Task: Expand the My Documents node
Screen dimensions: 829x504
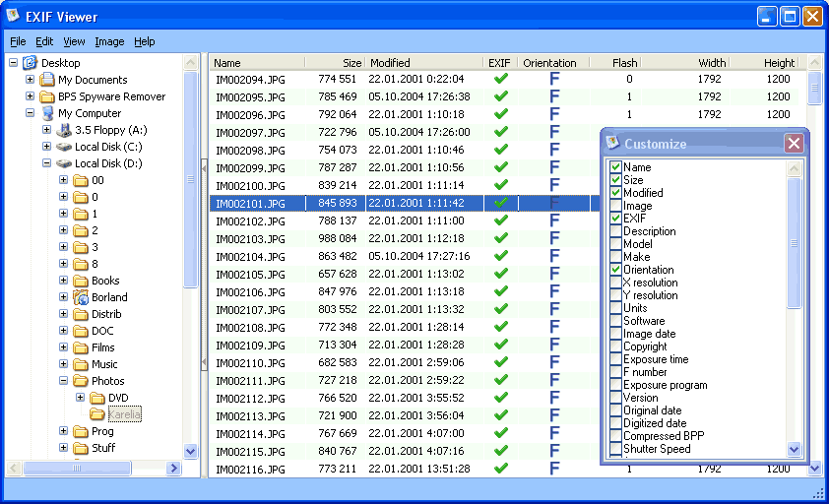Action: [x=31, y=80]
